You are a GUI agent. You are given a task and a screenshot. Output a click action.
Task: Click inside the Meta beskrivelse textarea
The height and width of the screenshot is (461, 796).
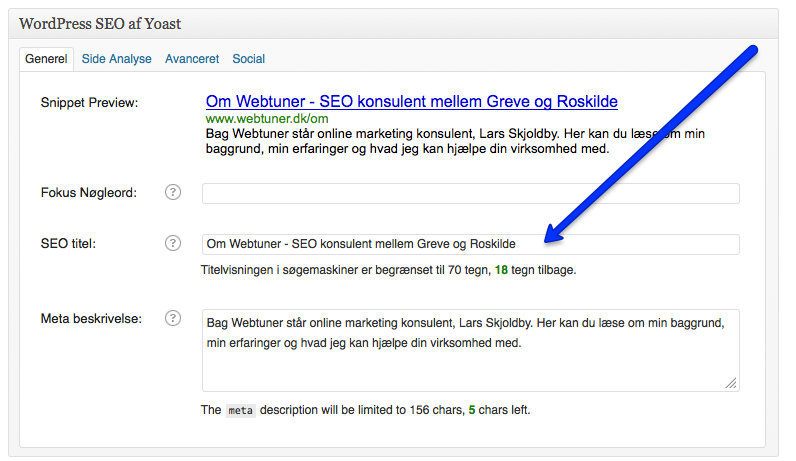[471, 350]
